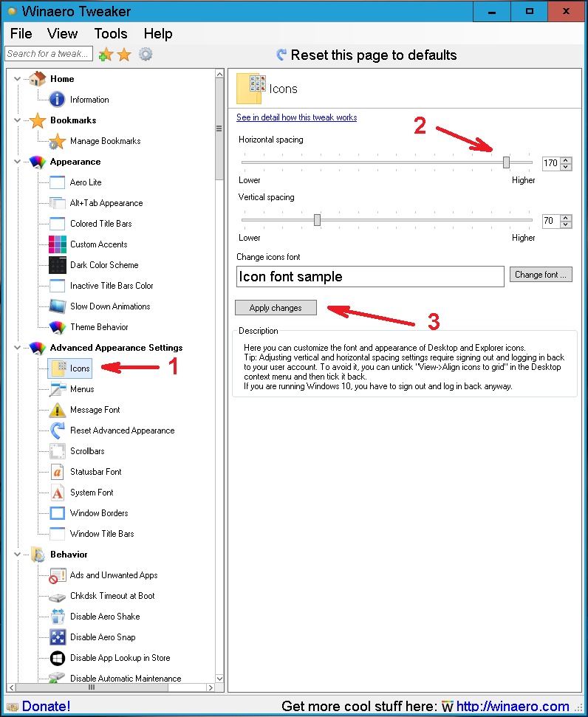Click the Message Font warning triangle icon
This screenshot has width=588, height=717.
click(57, 410)
